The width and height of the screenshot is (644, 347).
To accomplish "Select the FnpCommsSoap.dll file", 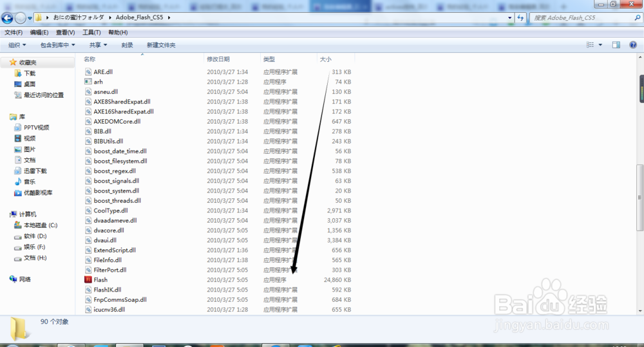I will 120,300.
